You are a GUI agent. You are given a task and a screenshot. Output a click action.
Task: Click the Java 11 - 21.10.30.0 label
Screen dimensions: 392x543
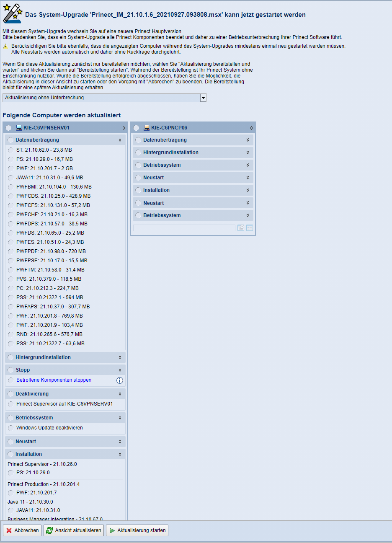(x=30, y=502)
